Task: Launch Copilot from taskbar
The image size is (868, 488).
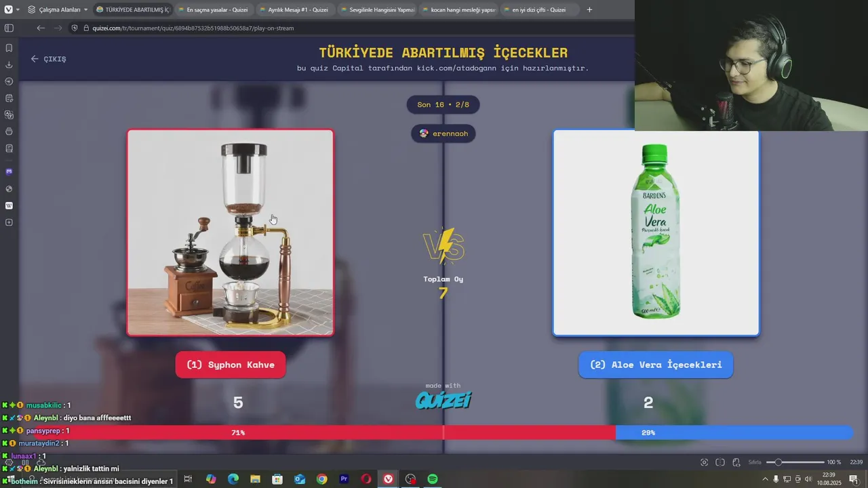Action: coord(211,479)
